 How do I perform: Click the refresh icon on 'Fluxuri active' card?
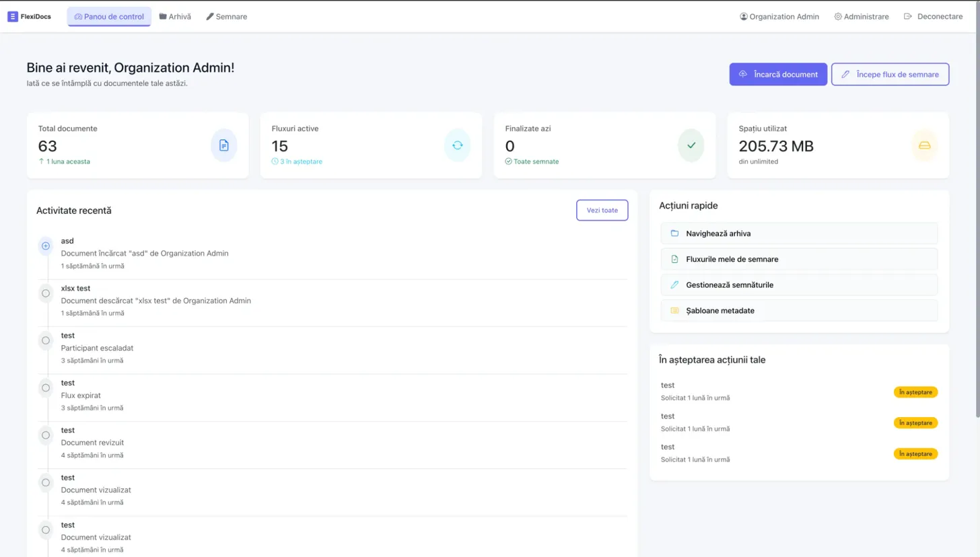pyautogui.click(x=457, y=145)
